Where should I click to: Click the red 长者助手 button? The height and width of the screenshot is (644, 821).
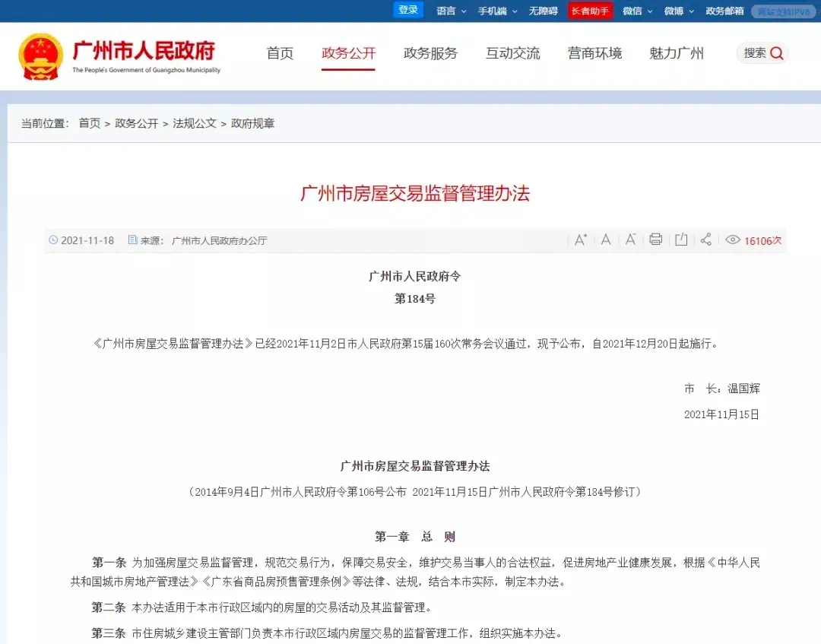click(590, 11)
